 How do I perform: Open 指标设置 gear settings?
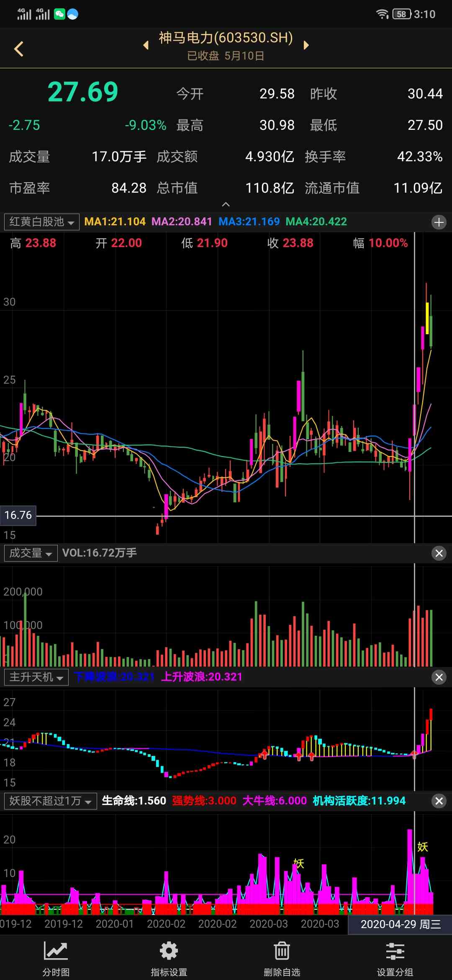[x=169, y=958]
